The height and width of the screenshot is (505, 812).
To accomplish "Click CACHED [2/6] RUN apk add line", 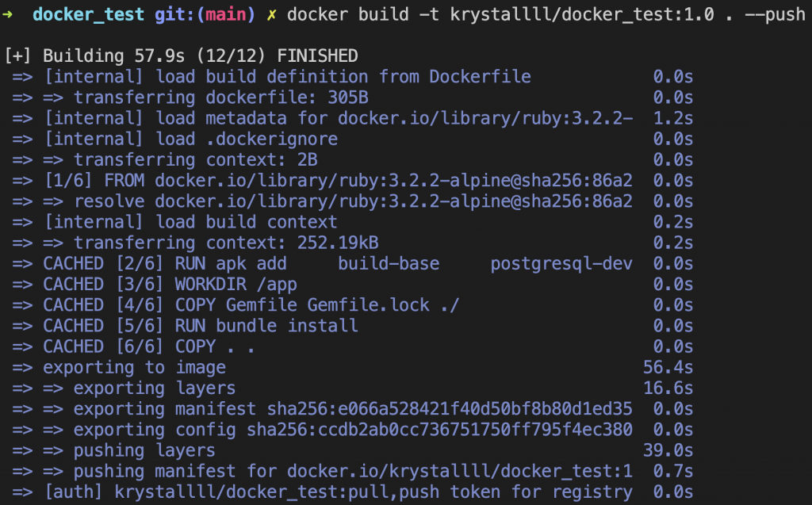I will pyautogui.click(x=353, y=263).
